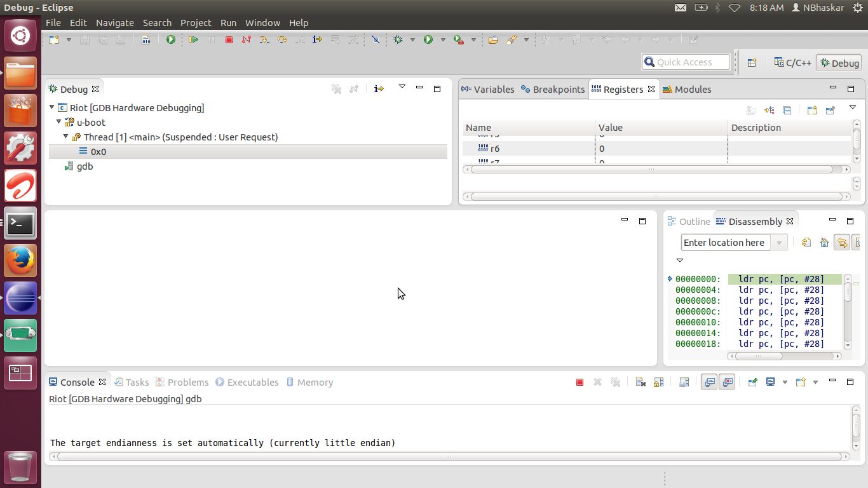Viewport: 868px width, 488px height.
Task: Switch to the C/C++ perspective
Action: (x=792, y=62)
